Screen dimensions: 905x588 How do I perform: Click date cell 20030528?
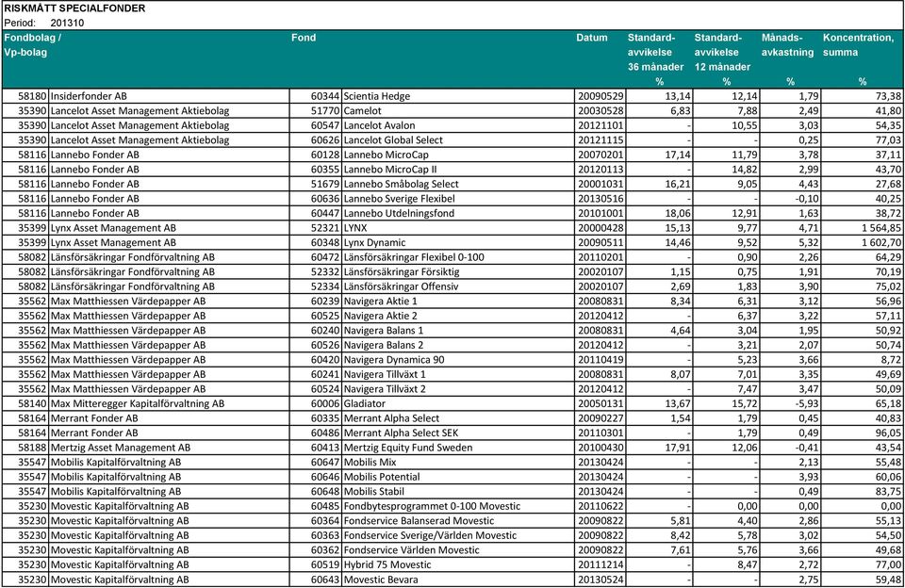(x=601, y=111)
